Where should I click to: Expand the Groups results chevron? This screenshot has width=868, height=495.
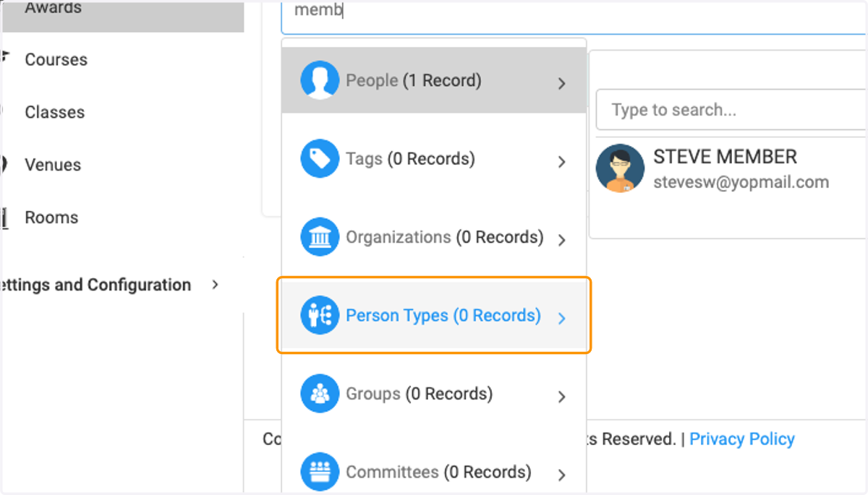[x=562, y=397]
